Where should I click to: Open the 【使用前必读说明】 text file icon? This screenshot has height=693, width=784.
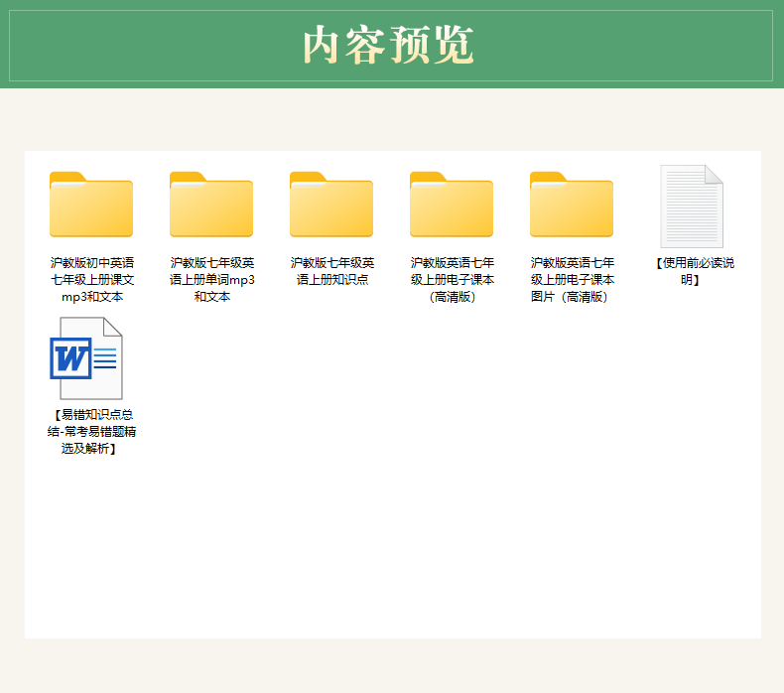click(x=692, y=207)
